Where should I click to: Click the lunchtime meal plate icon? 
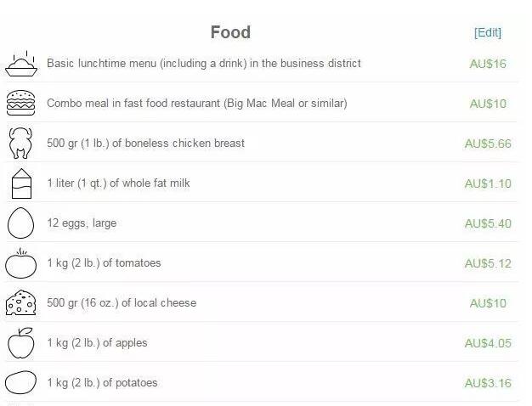tap(21, 64)
